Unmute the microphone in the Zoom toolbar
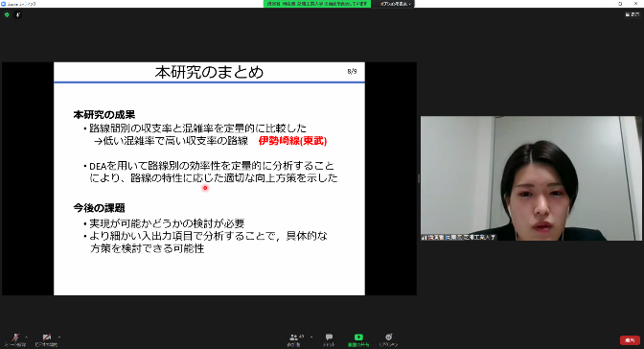The image size is (644, 349). pyautogui.click(x=15, y=339)
